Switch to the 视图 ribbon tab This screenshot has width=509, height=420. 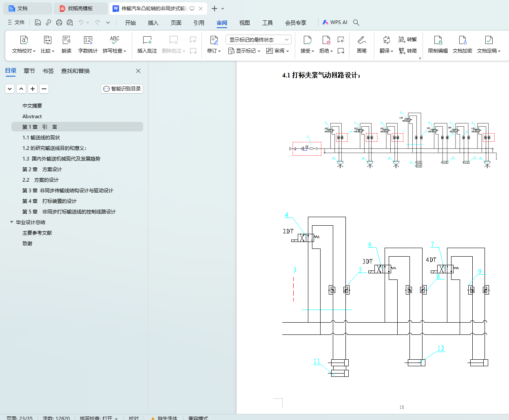pos(245,22)
